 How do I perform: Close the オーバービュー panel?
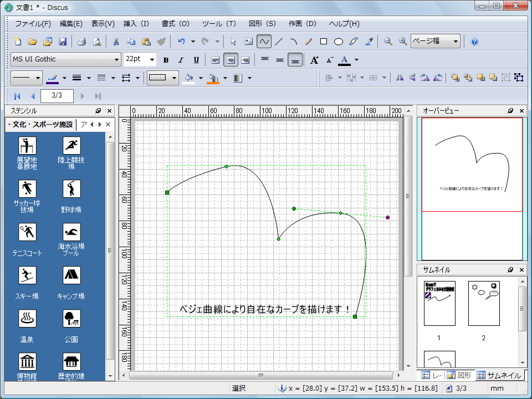tap(522, 111)
